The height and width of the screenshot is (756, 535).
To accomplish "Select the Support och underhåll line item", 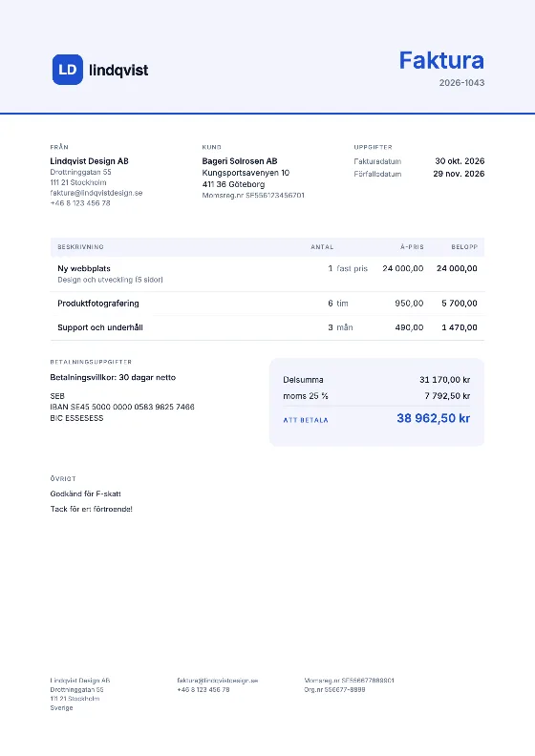I will coord(100,327).
